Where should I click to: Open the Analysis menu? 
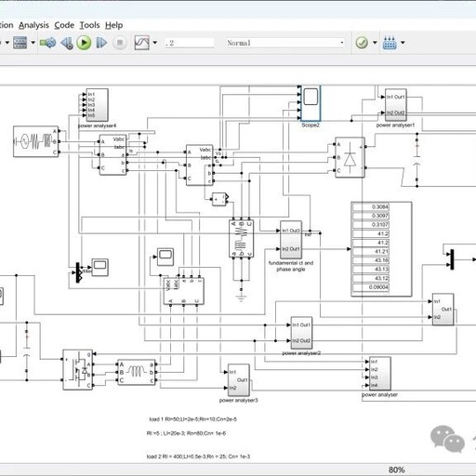[33, 25]
